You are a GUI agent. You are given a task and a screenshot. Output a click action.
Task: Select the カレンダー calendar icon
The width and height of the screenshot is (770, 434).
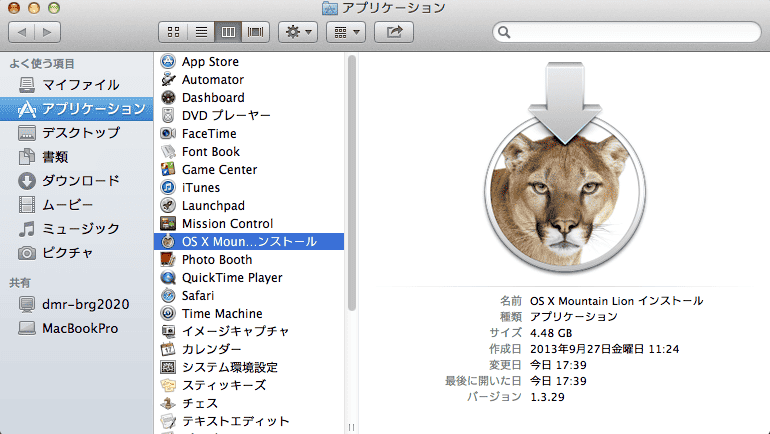click(x=168, y=349)
